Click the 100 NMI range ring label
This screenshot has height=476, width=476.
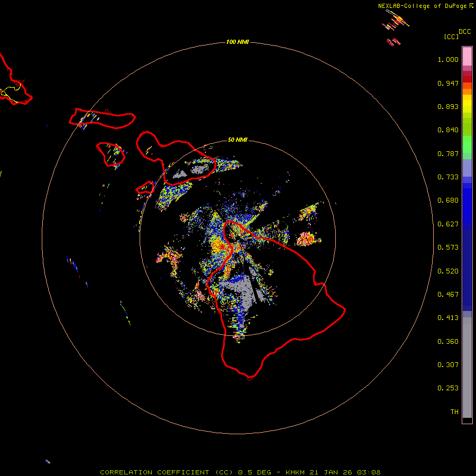point(237,42)
